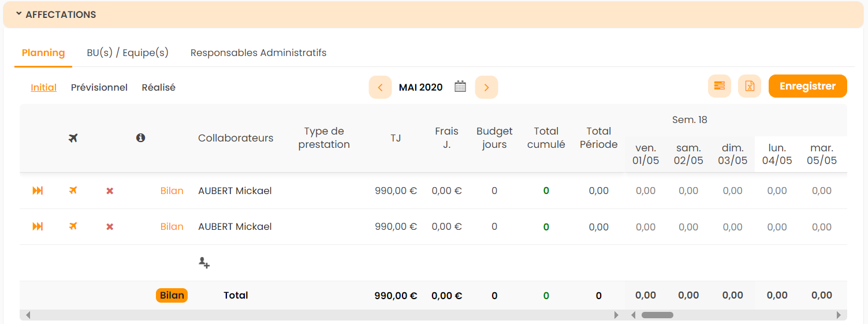Viewport: 868px width, 324px height.
Task: Open Bilan link on second AUBERT row
Action: [x=172, y=226]
